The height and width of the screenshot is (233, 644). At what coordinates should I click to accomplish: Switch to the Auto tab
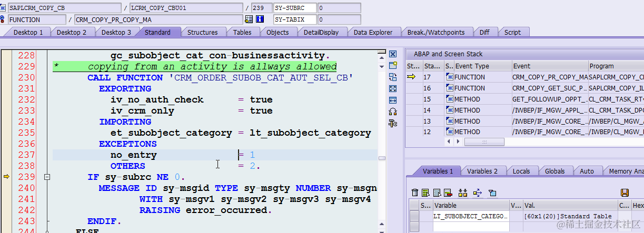point(587,171)
